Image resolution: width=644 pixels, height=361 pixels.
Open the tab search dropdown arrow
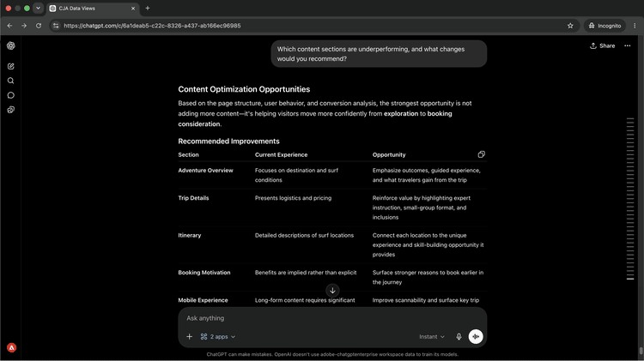point(38,9)
